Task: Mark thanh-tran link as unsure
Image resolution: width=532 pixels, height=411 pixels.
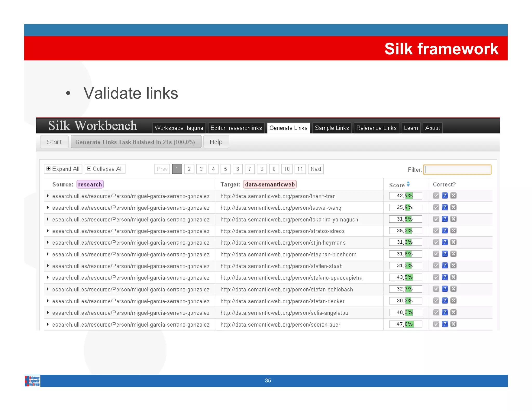Action: pyautogui.click(x=445, y=196)
